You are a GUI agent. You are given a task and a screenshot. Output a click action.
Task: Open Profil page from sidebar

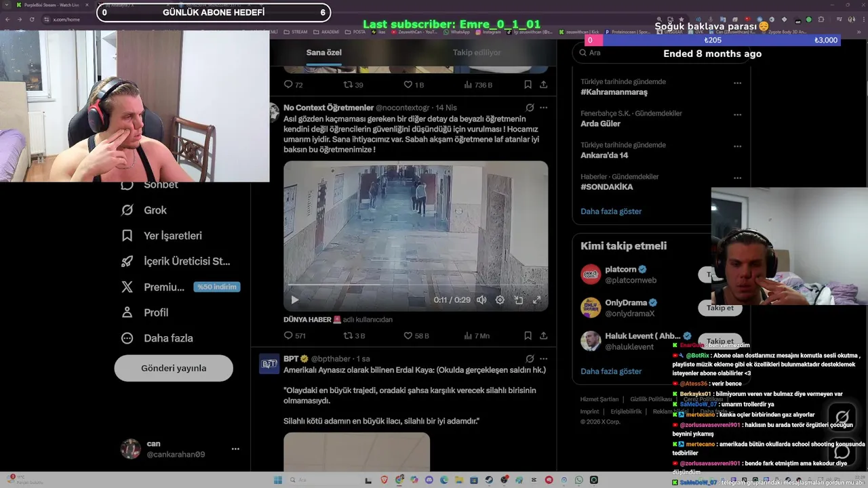[144, 312]
